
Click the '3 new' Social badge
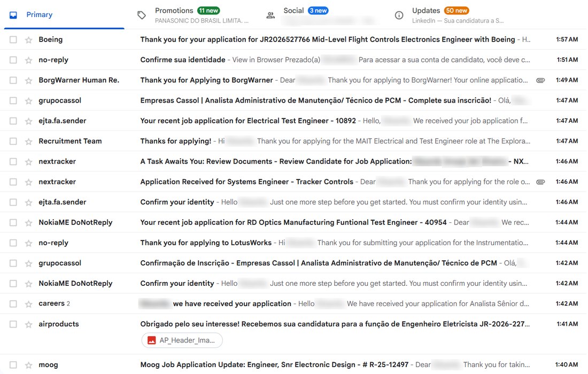318,11
